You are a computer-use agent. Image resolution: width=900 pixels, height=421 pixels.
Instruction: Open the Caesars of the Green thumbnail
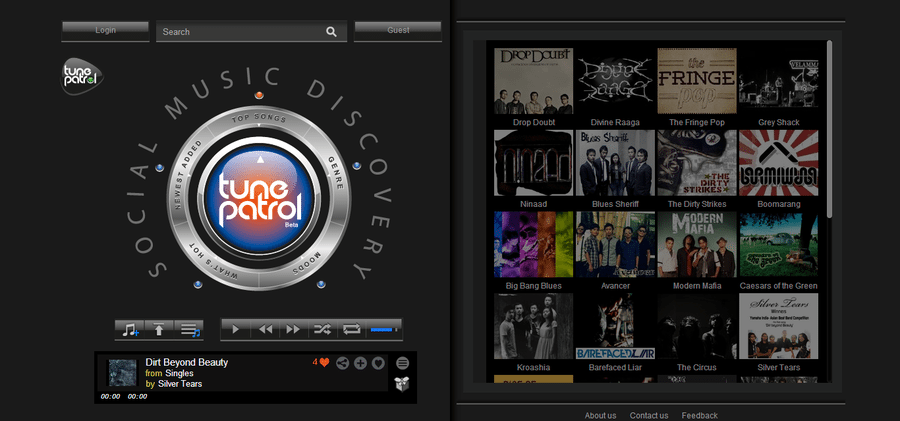(x=778, y=244)
